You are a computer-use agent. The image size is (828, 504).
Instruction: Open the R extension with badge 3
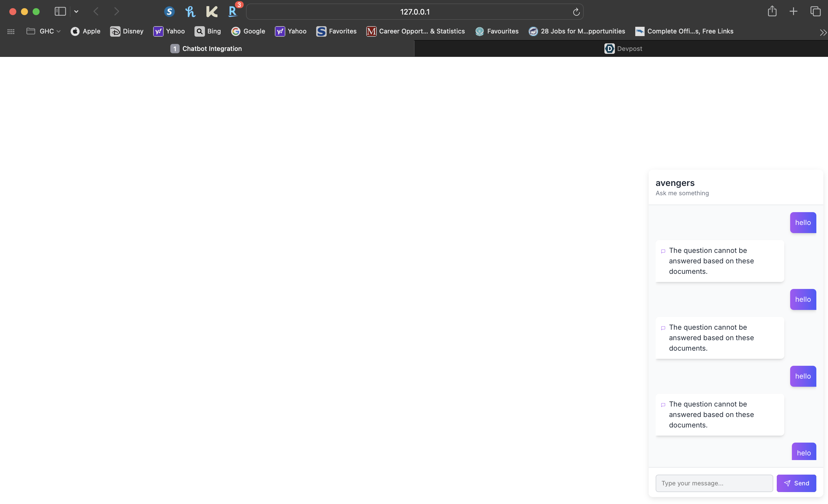click(233, 12)
